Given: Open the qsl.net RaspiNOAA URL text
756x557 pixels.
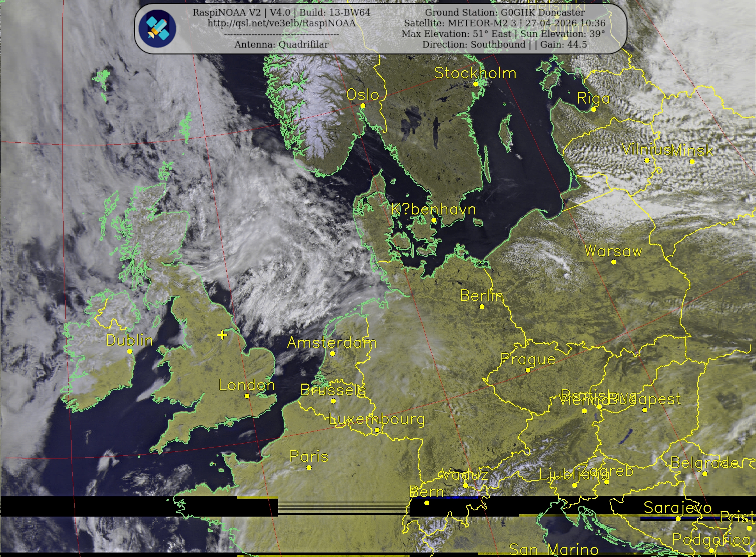Looking at the screenshot, I should (x=281, y=23).
